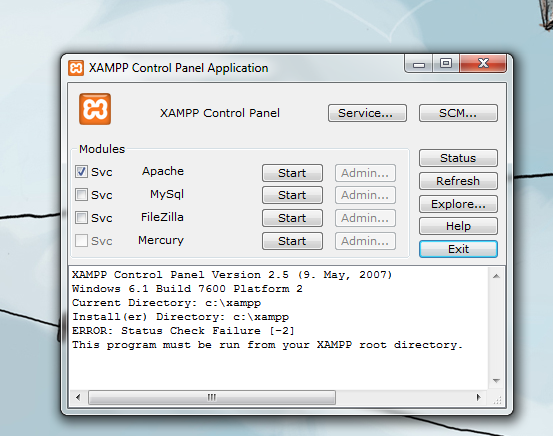Open the SCM... button

click(x=458, y=113)
